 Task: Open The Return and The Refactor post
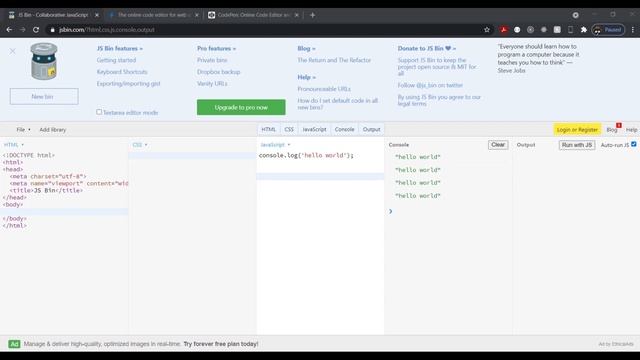(334, 60)
